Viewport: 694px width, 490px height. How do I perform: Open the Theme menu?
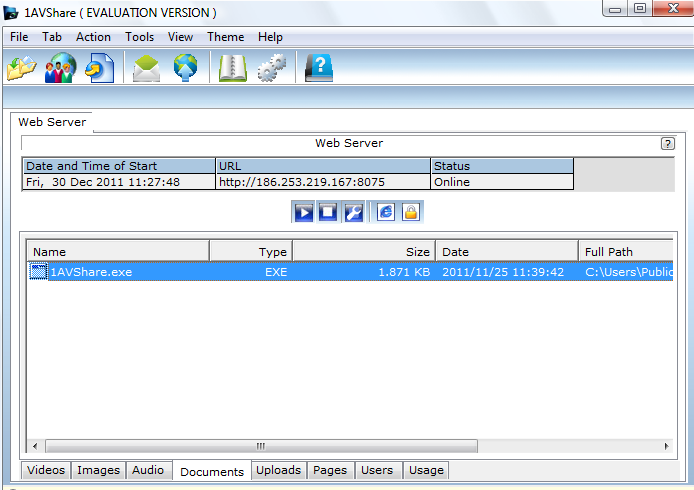tap(225, 37)
